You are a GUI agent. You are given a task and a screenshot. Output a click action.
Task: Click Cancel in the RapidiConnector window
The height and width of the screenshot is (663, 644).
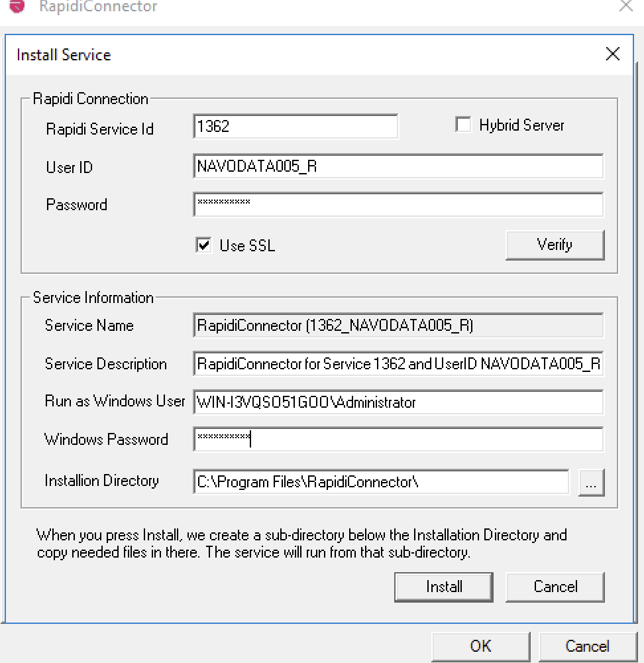588,646
